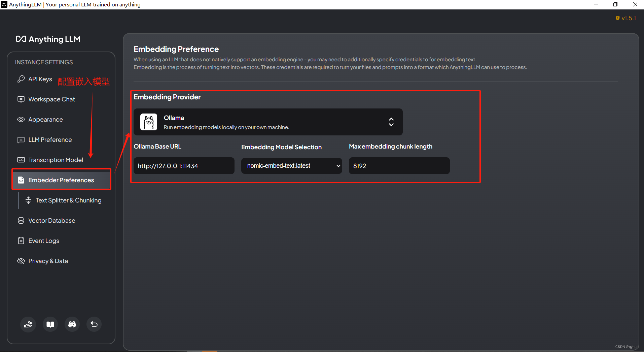Click the Anything LLM logo

coord(48,39)
